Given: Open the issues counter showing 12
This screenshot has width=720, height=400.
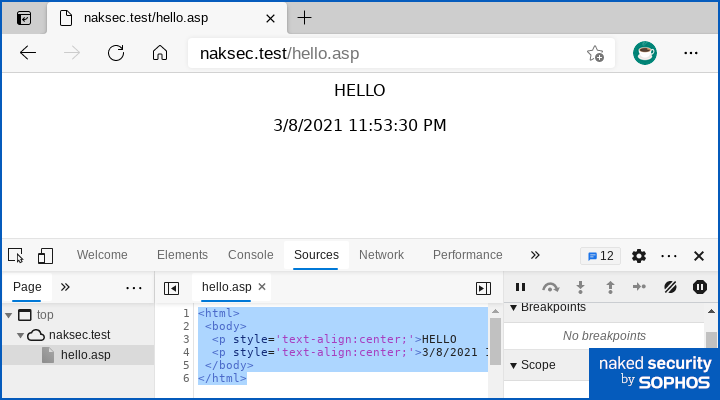Looking at the screenshot, I should (600, 255).
